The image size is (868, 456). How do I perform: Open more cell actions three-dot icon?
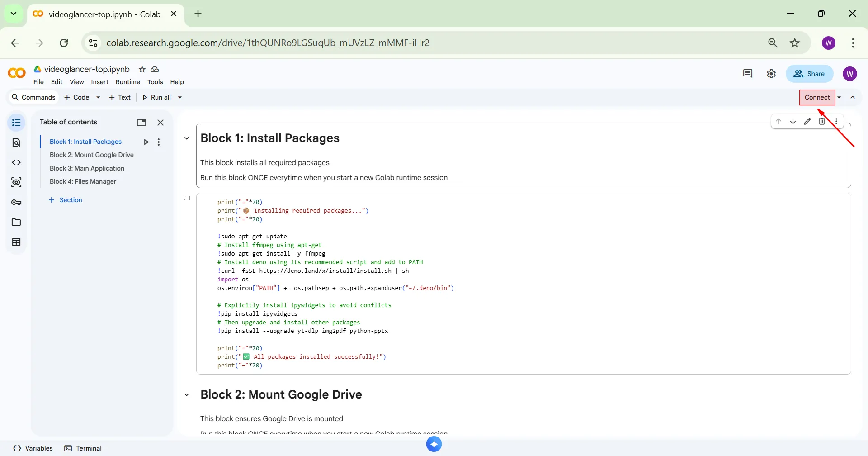[x=836, y=121]
